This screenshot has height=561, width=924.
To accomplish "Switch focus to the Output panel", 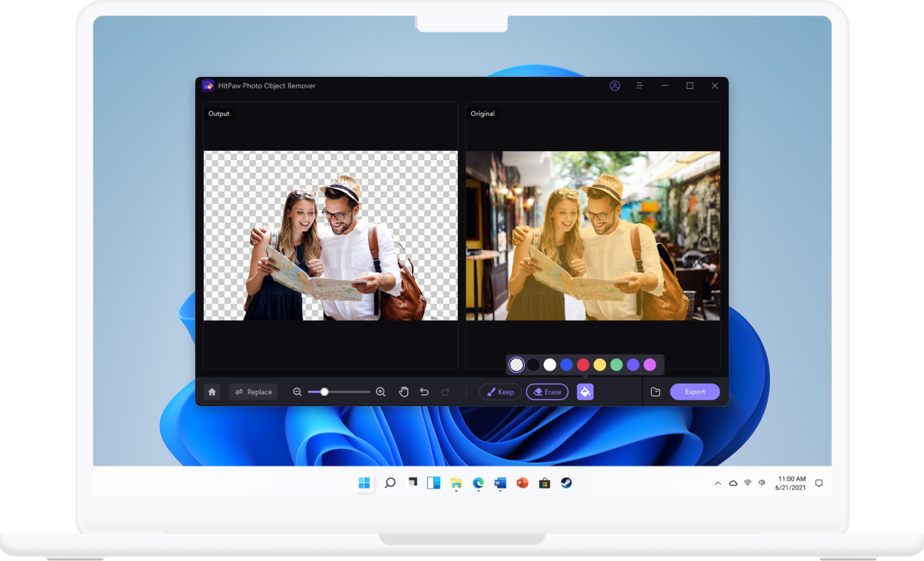I will (x=219, y=114).
